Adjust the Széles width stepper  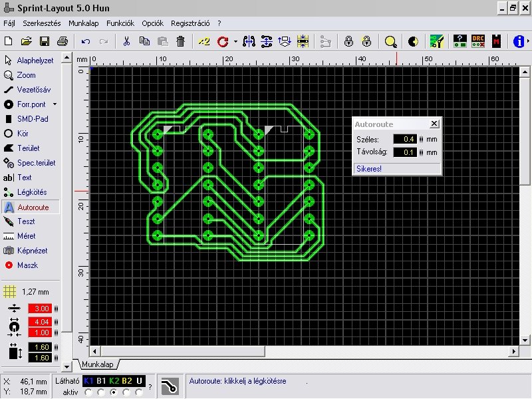[x=421, y=139]
